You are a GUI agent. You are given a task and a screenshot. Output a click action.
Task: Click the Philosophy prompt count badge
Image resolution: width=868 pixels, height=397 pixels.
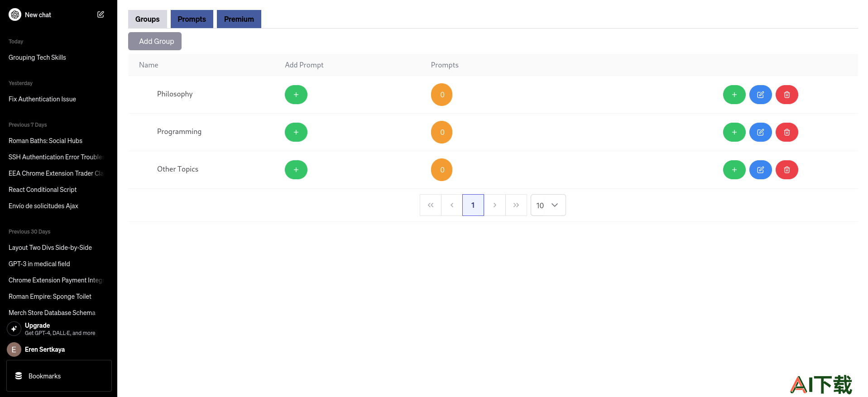(x=442, y=95)
